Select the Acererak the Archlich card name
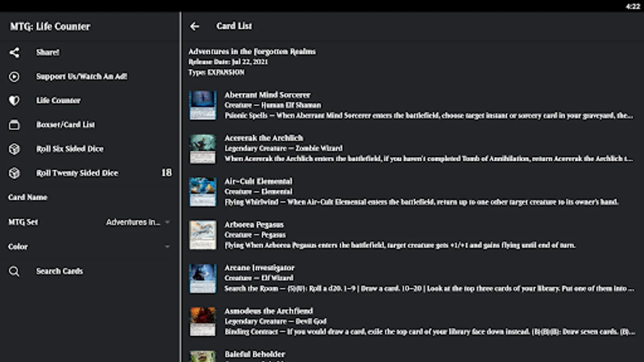The image size is (644, 362). pos(264,138)
